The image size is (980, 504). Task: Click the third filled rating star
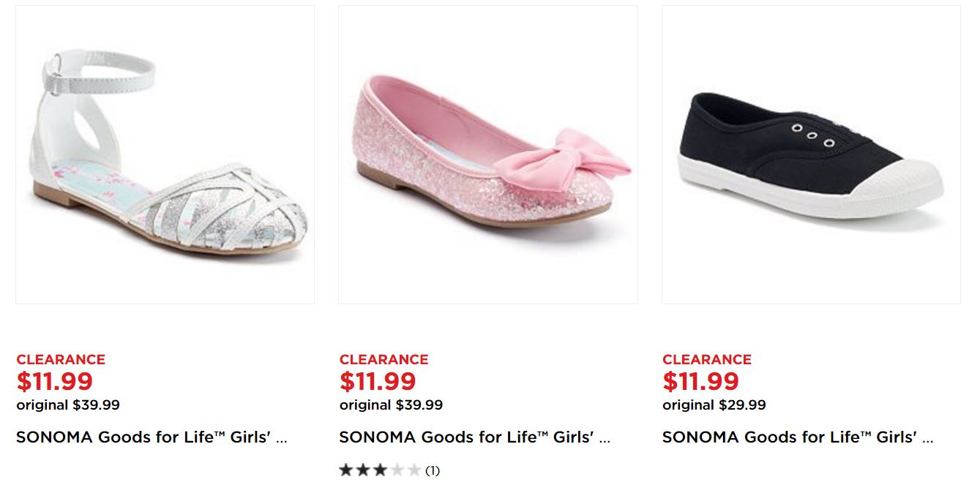379,470
